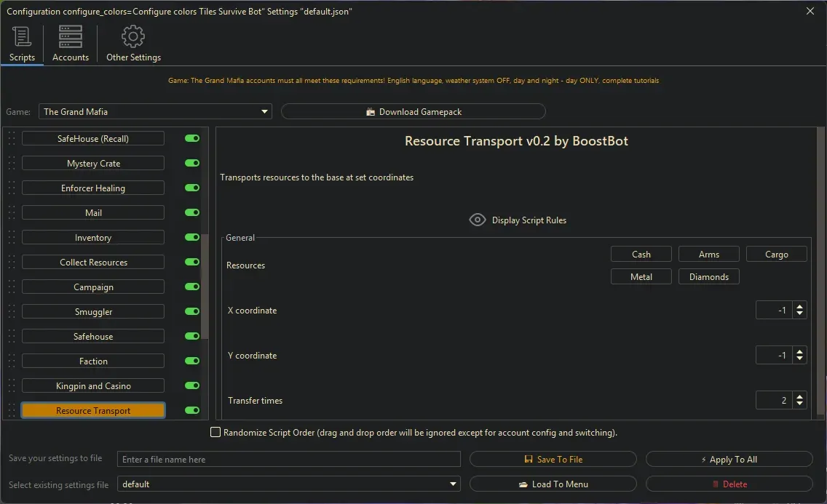Click the Transfer times number field
This screenshot has height=504, width=827.
(x=774, y=401)
